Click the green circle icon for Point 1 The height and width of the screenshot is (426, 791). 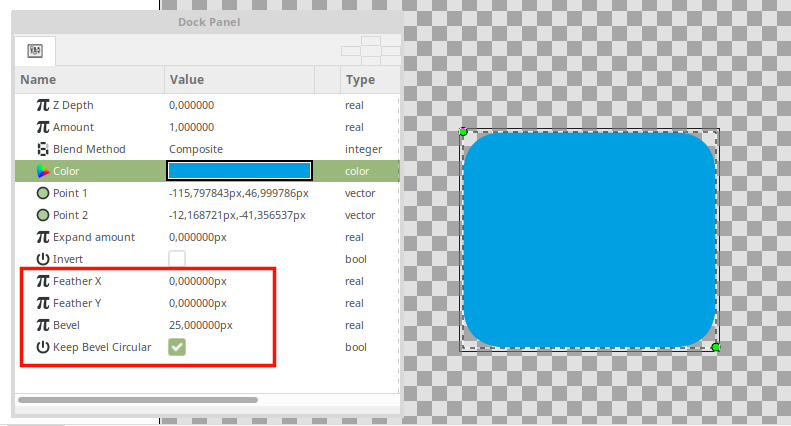click(x=43, y=193)
